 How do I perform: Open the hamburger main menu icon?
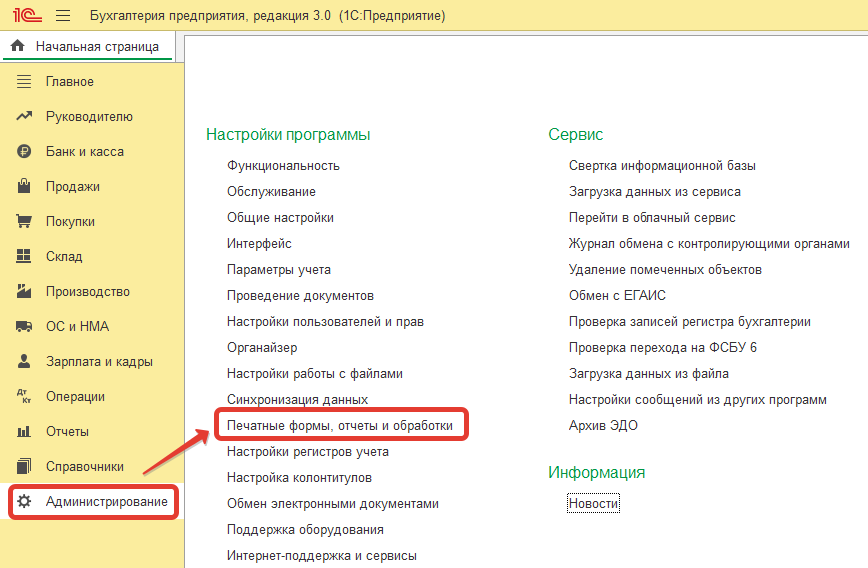[63, 16]
